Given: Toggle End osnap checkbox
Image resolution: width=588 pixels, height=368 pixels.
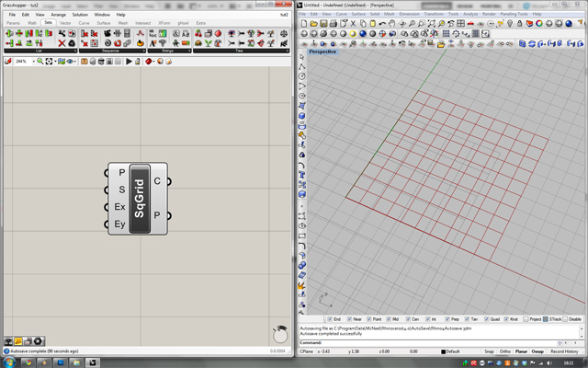Looking at the screenshot, I should click(330, 319).
